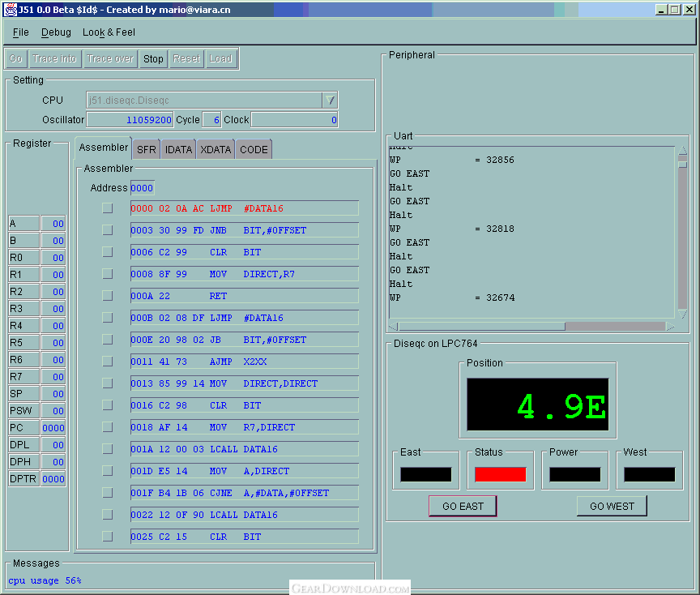Click the PSW register value field
The image size is (700, 595).
(53, 410)
